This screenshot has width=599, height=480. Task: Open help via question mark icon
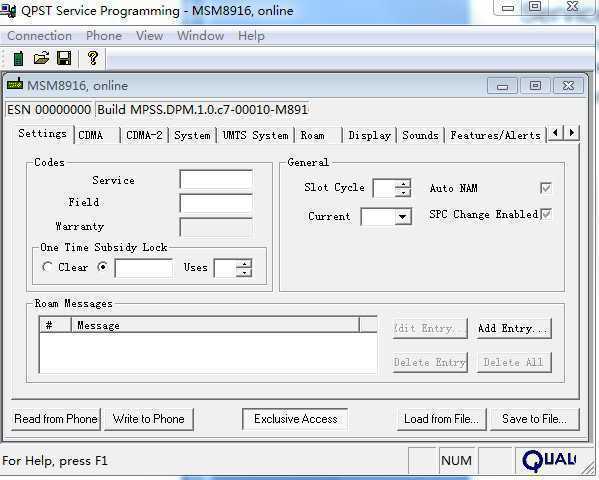(x=93, y=58)
